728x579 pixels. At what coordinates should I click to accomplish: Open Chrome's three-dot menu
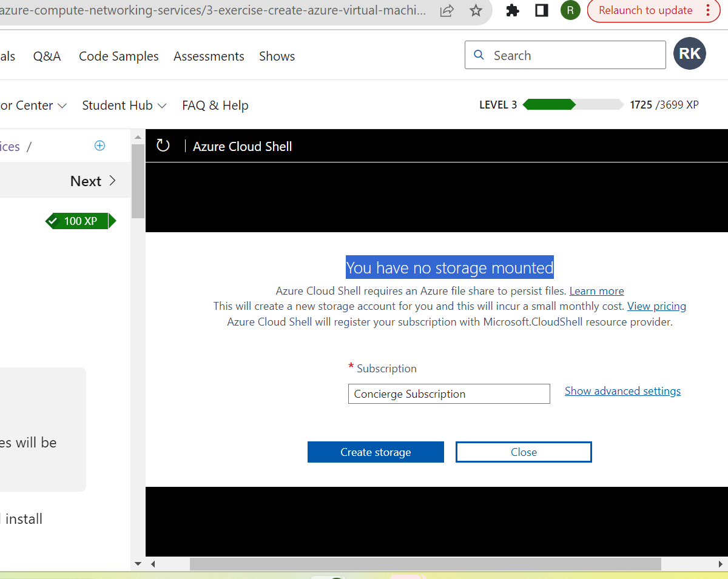(707, 10)
